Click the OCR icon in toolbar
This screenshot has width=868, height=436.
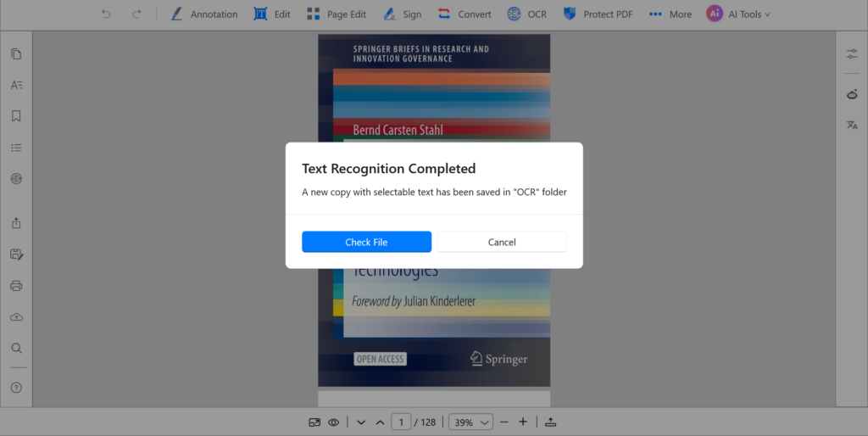click(x=526, y=14)
